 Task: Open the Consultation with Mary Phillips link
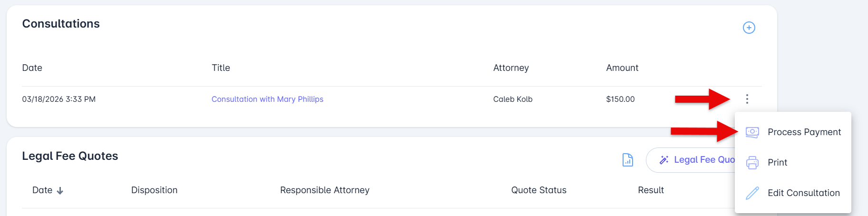click(267, 99)
